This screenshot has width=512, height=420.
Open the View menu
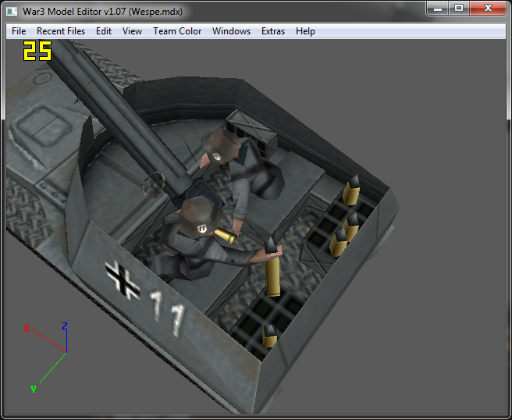pyautogui.click(x=132, y=31)
